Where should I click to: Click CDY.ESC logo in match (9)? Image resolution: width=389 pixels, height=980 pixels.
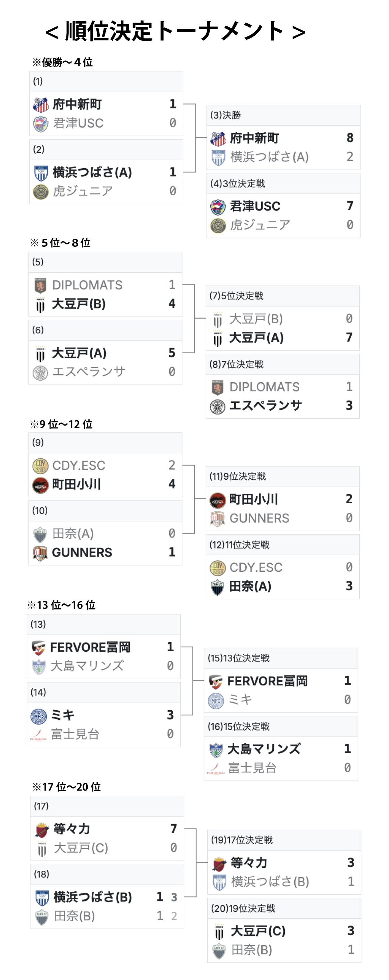[40, 465]
